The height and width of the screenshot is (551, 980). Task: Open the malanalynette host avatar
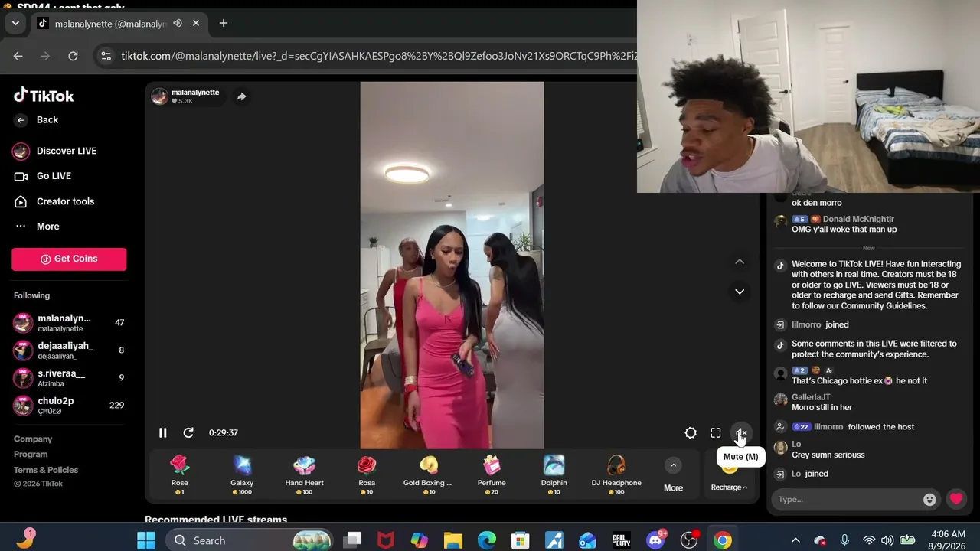[159, 96]
